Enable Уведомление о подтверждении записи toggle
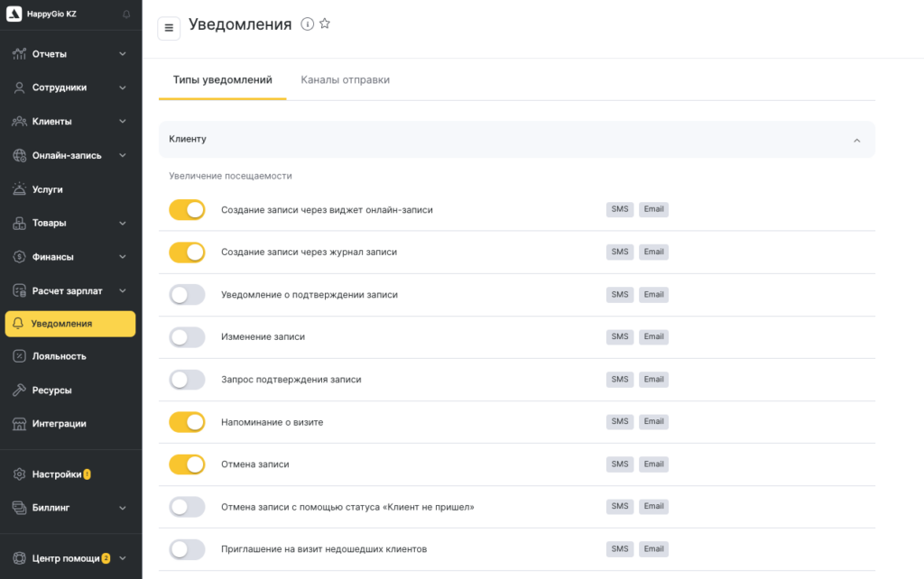924x579 pixels. point(187,295)
